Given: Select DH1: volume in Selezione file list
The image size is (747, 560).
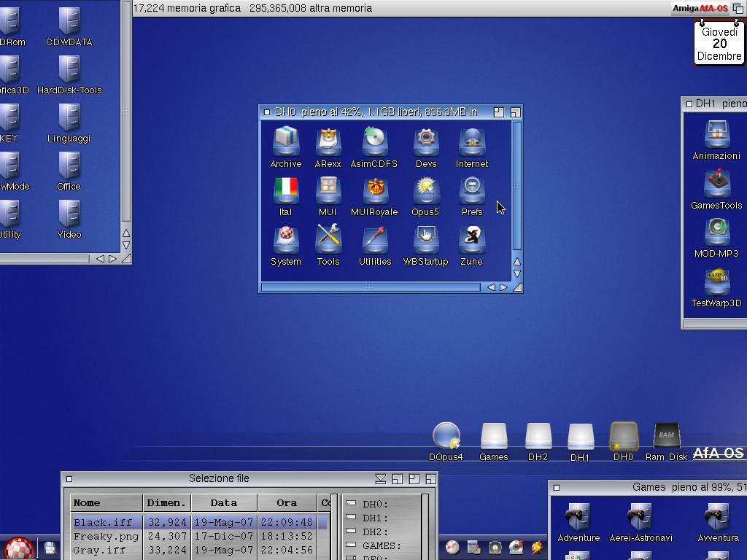Looking at the screenshot, I should tap(376, 518).
